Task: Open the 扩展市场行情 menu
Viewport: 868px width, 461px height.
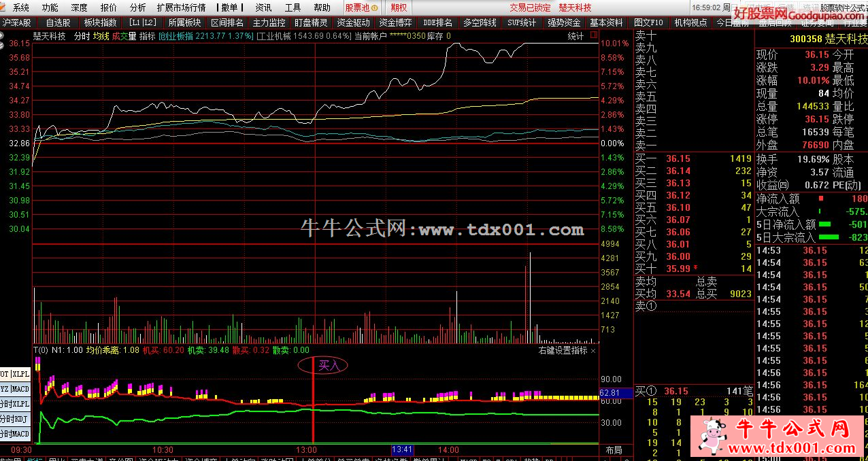Action: 181,7
